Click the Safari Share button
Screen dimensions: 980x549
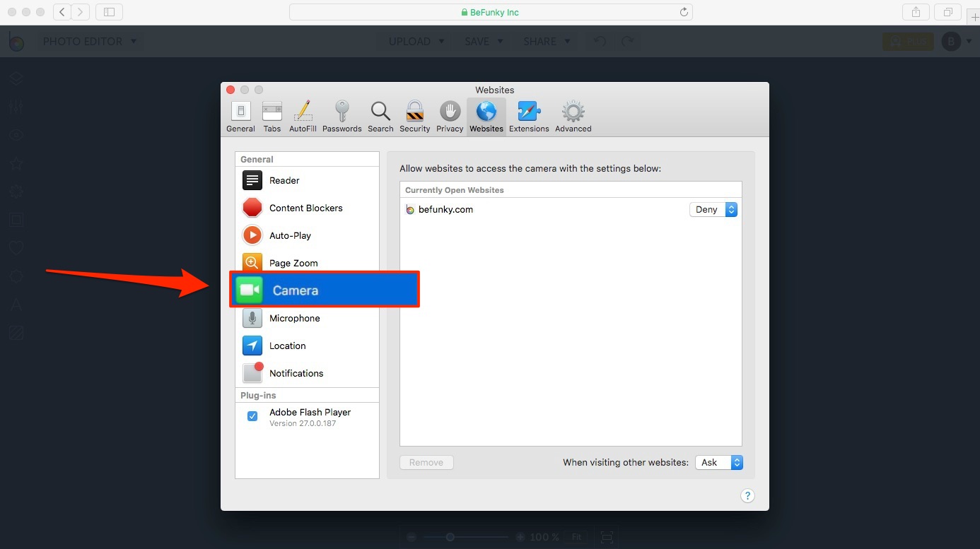(x=916, y=12)
